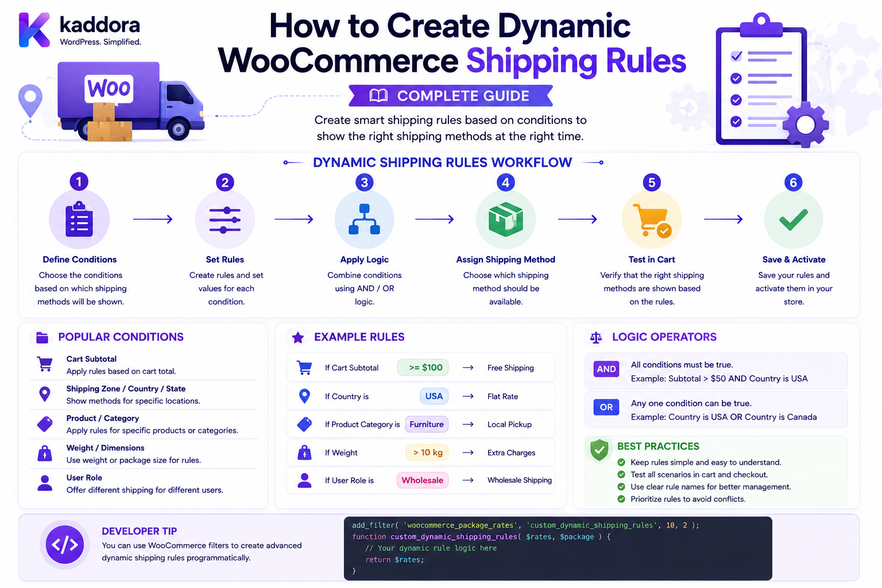Click the Define Conditions clipboard icon

pyautogui.click(x=79, y=219)
